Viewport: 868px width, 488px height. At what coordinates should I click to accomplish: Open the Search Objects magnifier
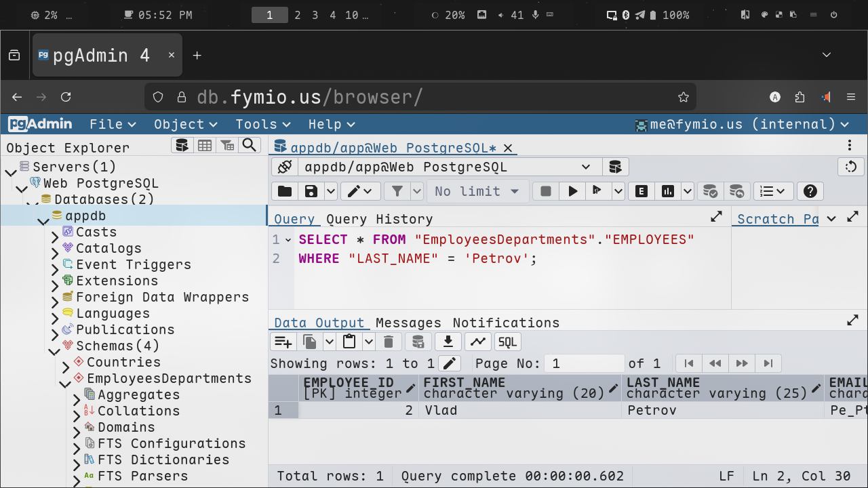[x=250, y=145]
